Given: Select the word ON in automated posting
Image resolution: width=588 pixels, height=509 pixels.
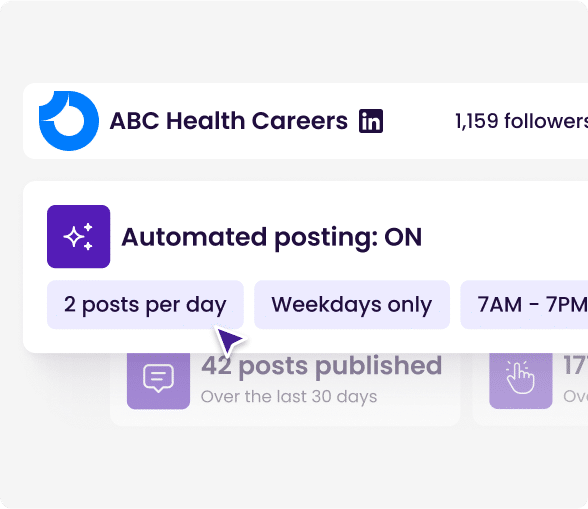Looking at the screenshot, I should click(x=404, y=237).
